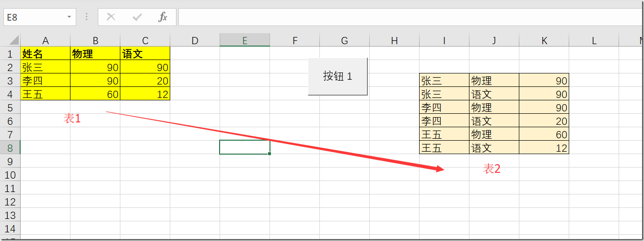Open the fx insert function dialog
This screenshot has width=644, height=241.
pyautogui.click(x=163, y=17)
